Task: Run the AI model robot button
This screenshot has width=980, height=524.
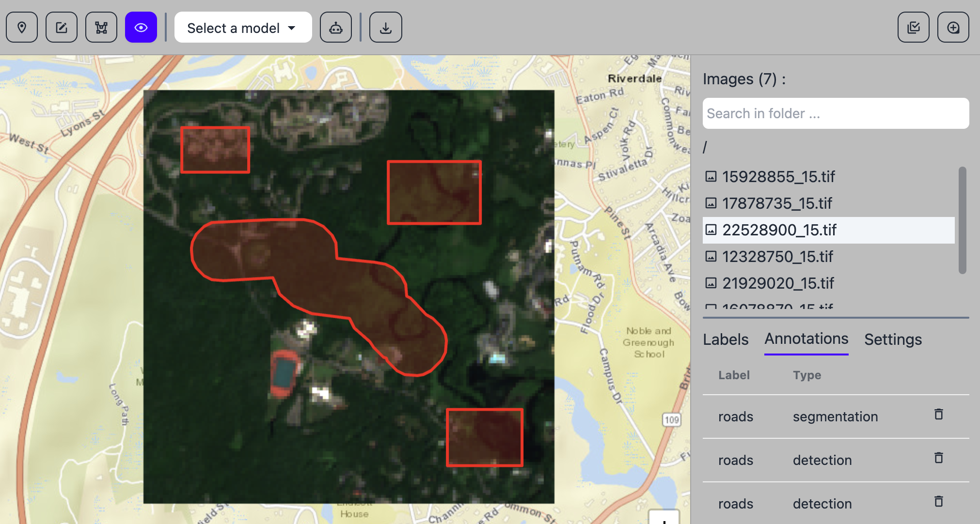Action: click(336, 28)
